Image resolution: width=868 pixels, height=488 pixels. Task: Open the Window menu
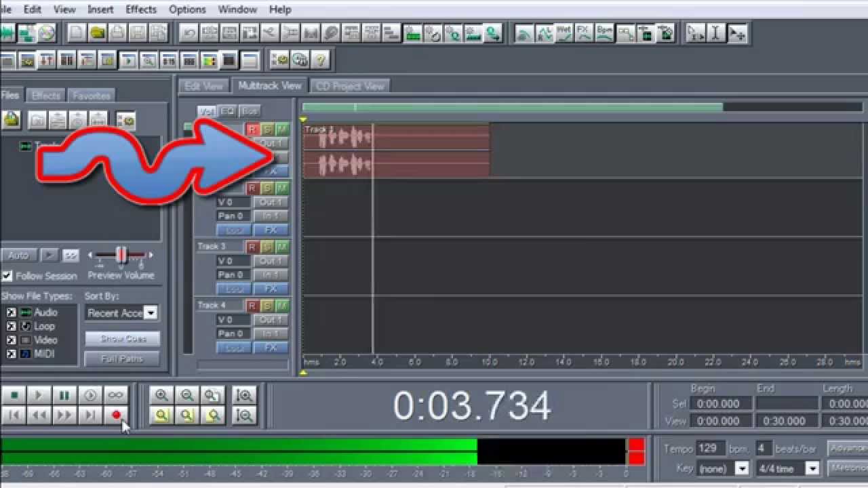click(x=237, y=9)
